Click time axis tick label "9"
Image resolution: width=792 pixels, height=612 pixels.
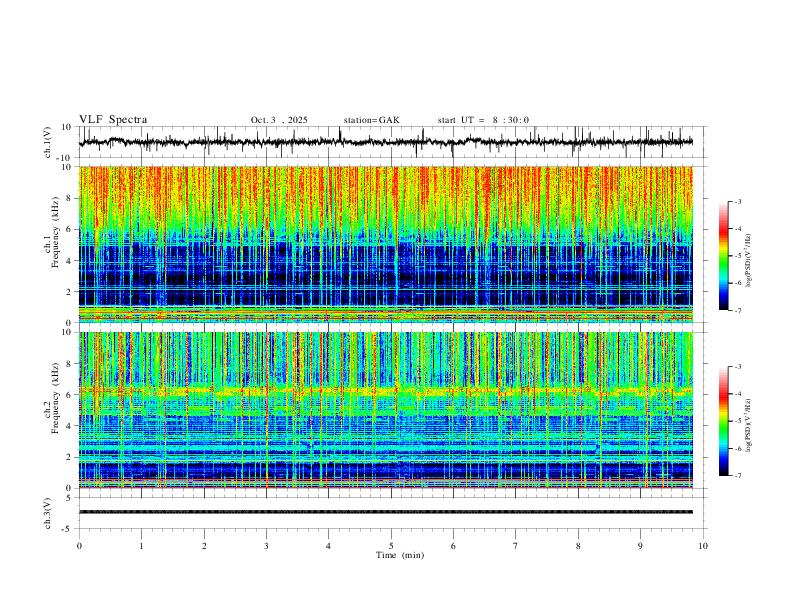click(x=640, y=546)
